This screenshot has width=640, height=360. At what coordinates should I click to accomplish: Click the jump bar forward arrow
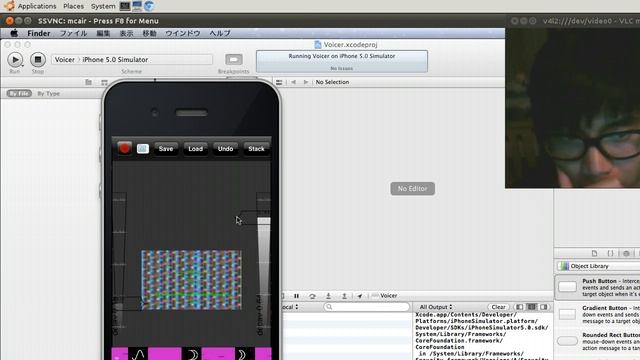tap(306, 82)
